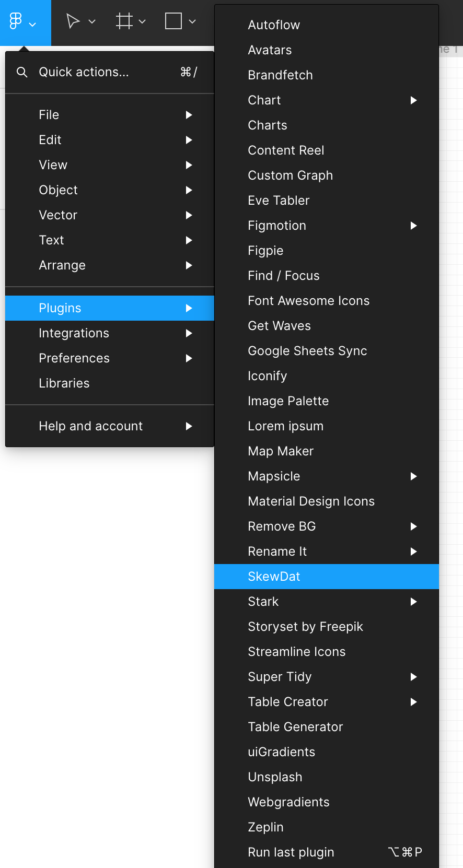Open the shape tools chevron

point(192,22)
